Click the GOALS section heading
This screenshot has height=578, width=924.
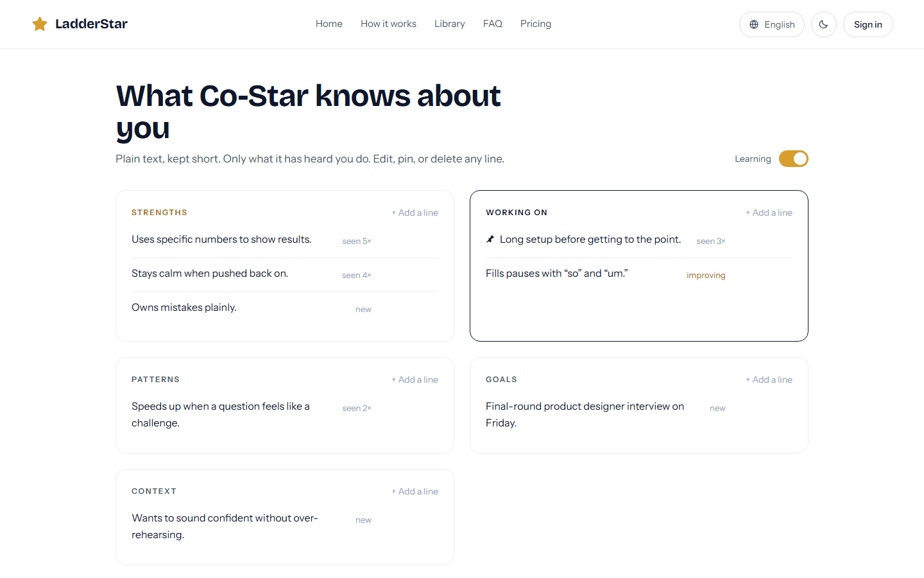point(502,380)
